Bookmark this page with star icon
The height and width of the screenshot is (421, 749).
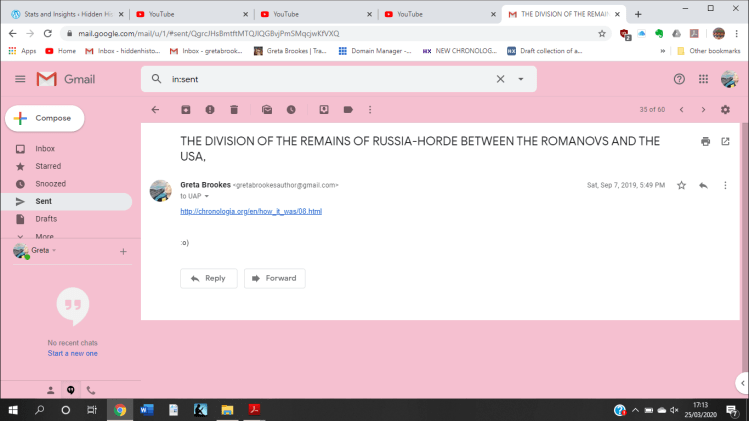click(x=602, y=33)
